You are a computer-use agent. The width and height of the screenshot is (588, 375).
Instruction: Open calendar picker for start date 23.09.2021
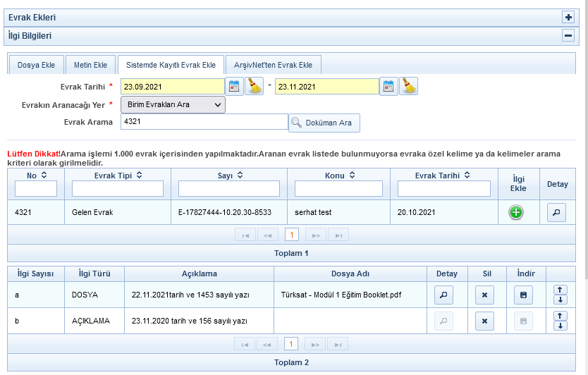(x=234, y=87)
